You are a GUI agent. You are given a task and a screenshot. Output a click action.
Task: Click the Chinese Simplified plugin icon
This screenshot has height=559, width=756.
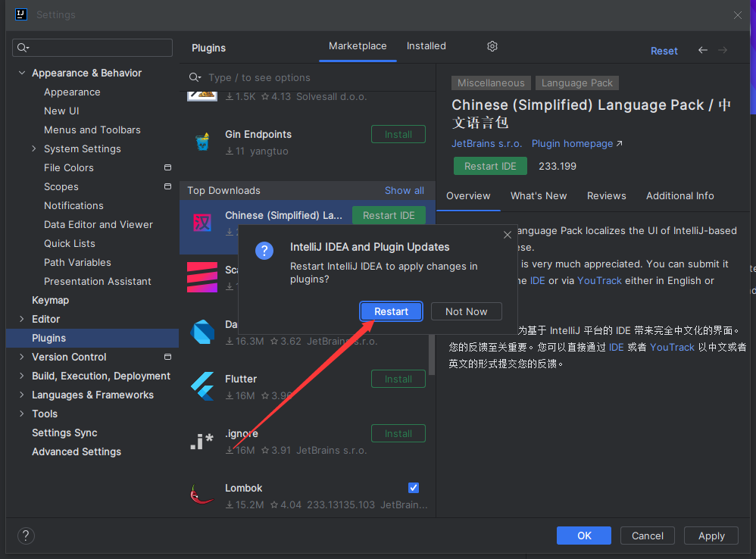click(x=202, y=223)
